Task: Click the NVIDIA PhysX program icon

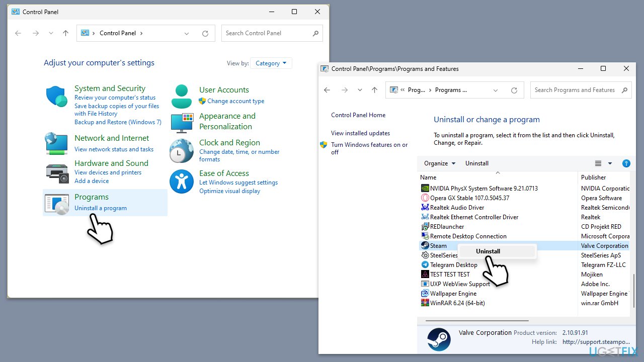Action: click(425, 189)
